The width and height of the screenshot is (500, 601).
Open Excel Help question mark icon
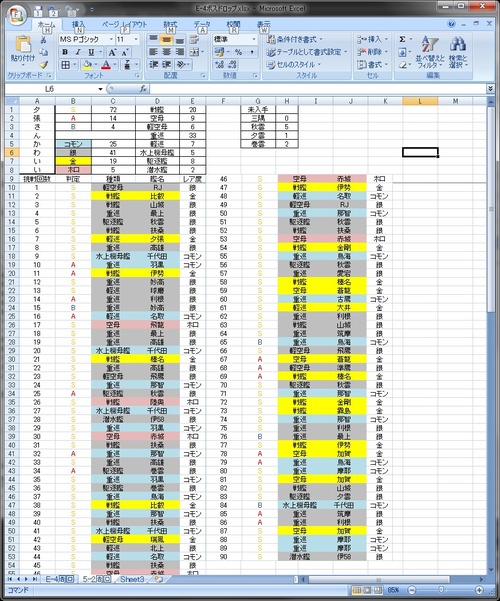click(x=451, y=24)
